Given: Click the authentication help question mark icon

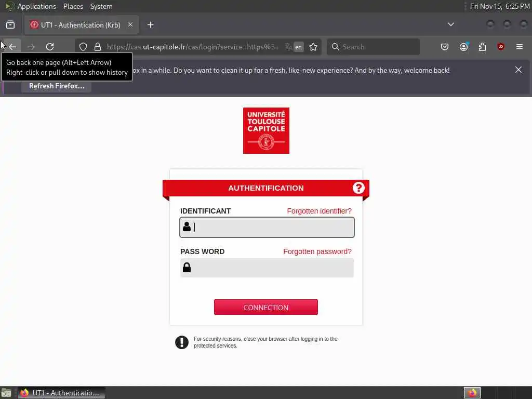Looking at the screenshot, I should point(358,188).
